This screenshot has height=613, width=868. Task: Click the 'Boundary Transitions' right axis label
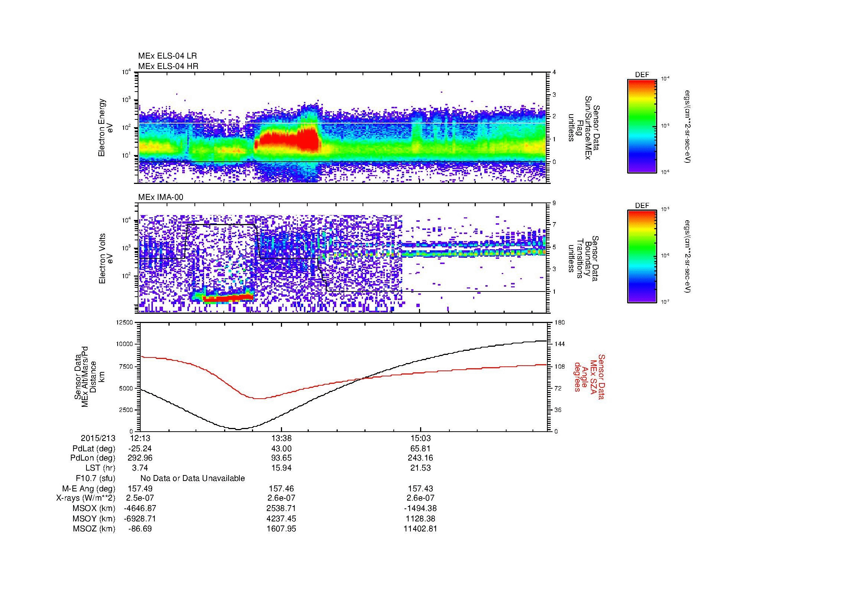coord(583,259)
